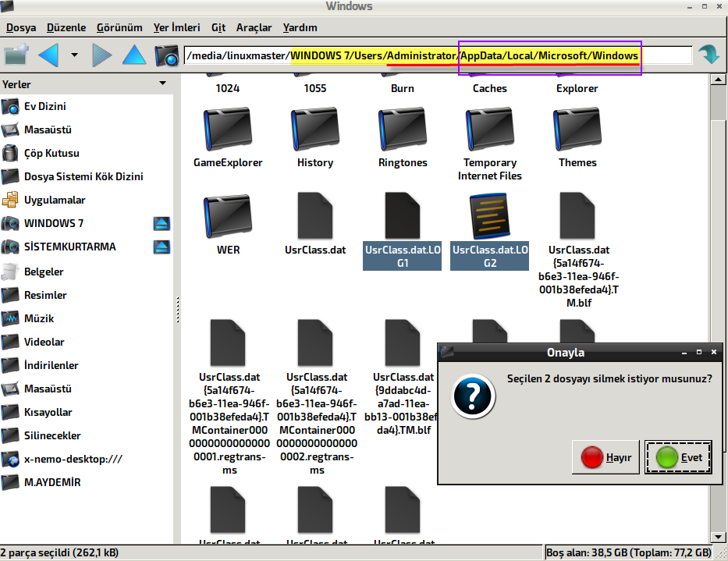Open the Görünüm menu
This screenshot has height=561, width=728.
coord(119,27)
